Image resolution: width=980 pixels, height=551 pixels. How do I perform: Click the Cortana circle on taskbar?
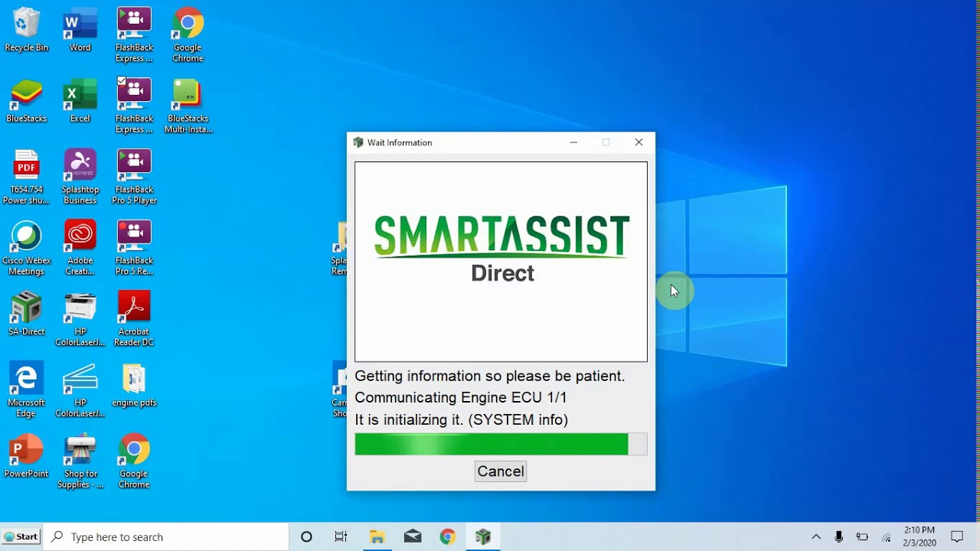coord(306,536)
